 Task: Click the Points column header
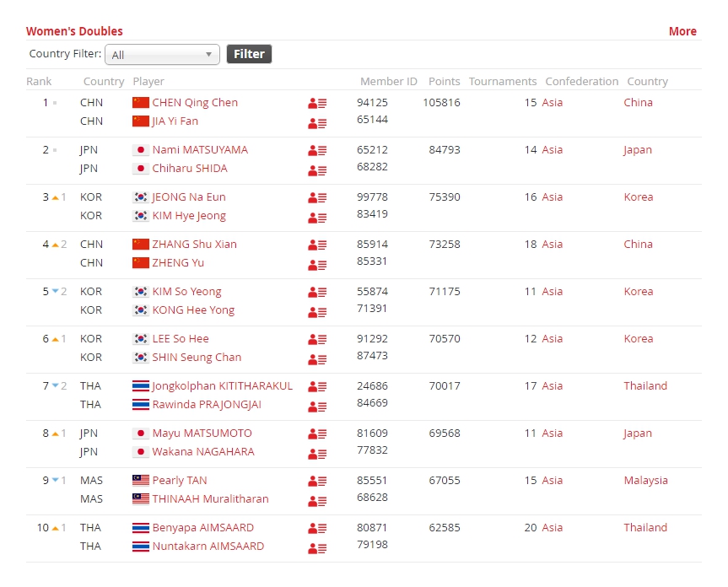pos(444,82)
